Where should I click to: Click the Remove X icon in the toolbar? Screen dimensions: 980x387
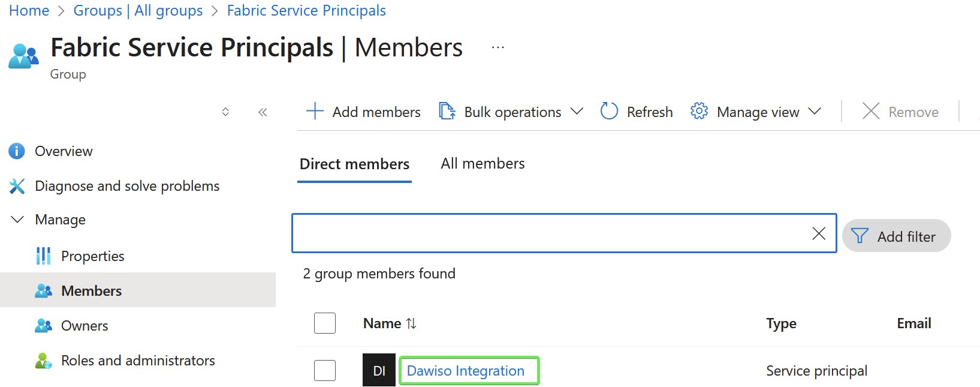871,111
